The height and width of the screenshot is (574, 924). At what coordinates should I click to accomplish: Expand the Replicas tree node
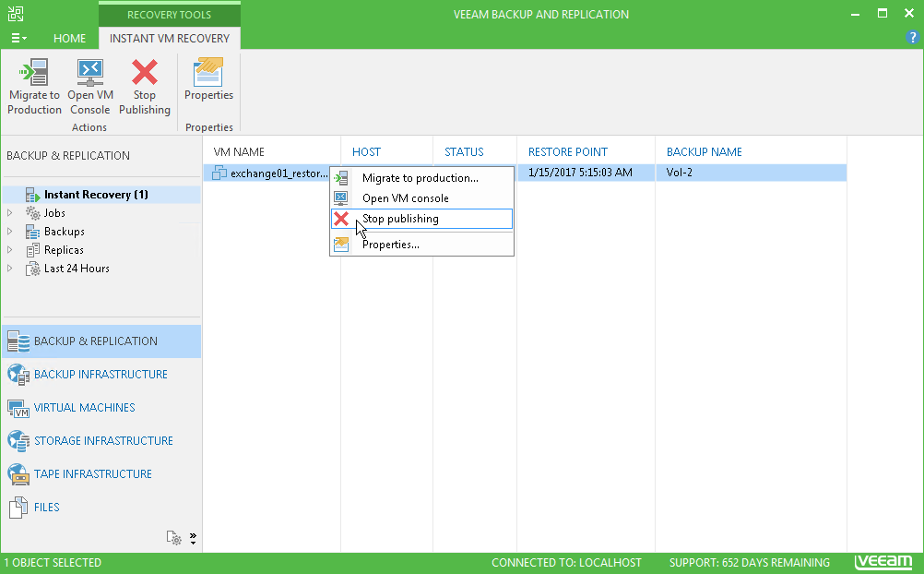10,249
